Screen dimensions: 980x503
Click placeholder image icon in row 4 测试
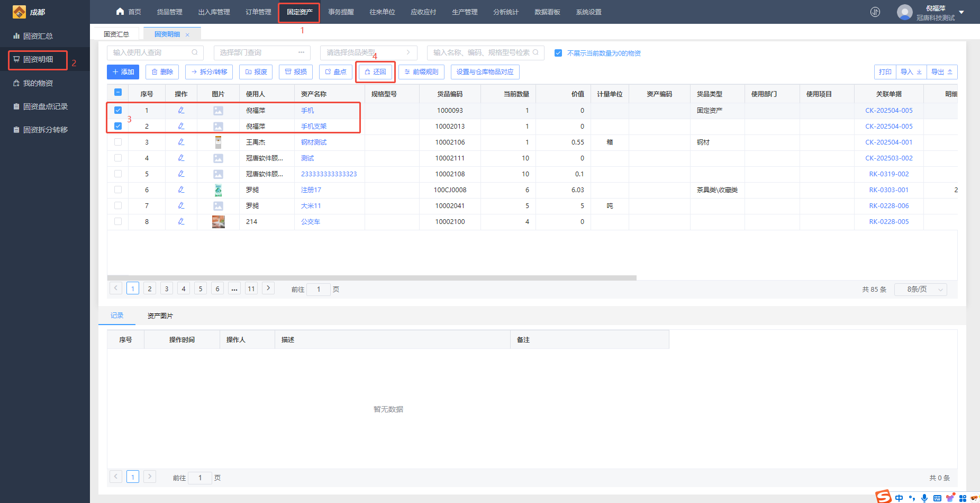[218, 158]
